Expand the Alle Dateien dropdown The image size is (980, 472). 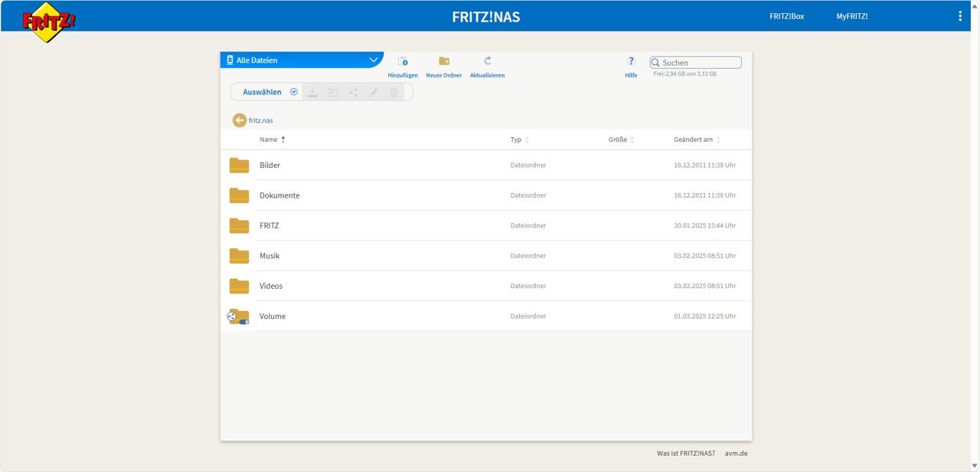click(x=374, y=60)
